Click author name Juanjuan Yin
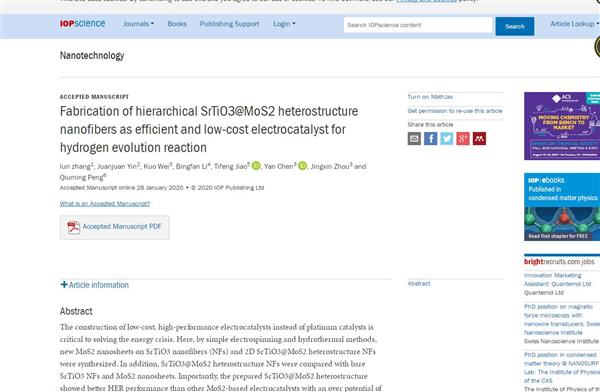 [117, 167]
